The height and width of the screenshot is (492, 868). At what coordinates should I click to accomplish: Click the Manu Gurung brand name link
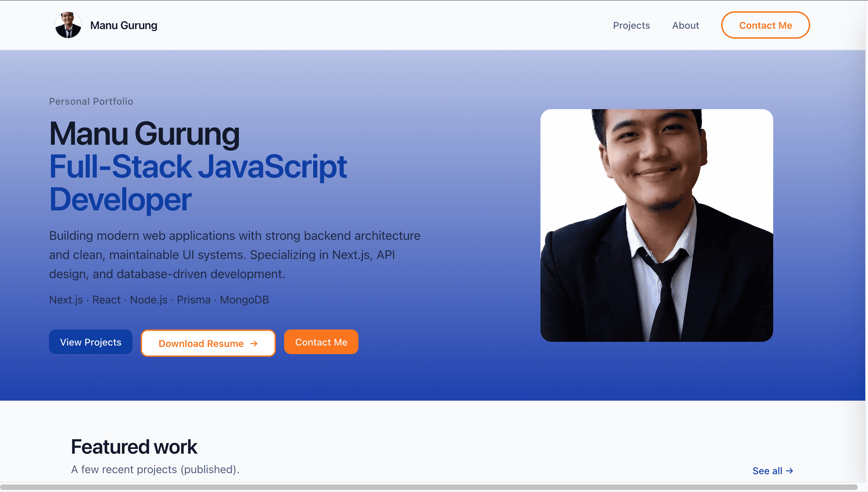pyautogui.click(x=124, y=25)
